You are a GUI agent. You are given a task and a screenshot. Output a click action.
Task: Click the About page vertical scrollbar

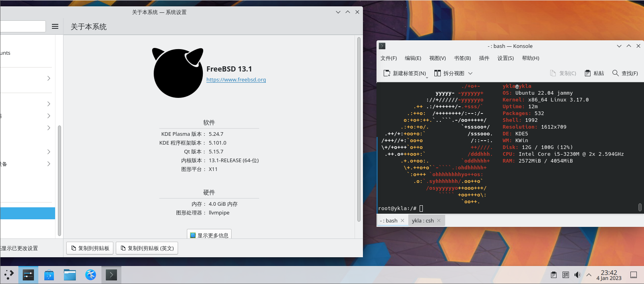359,129
